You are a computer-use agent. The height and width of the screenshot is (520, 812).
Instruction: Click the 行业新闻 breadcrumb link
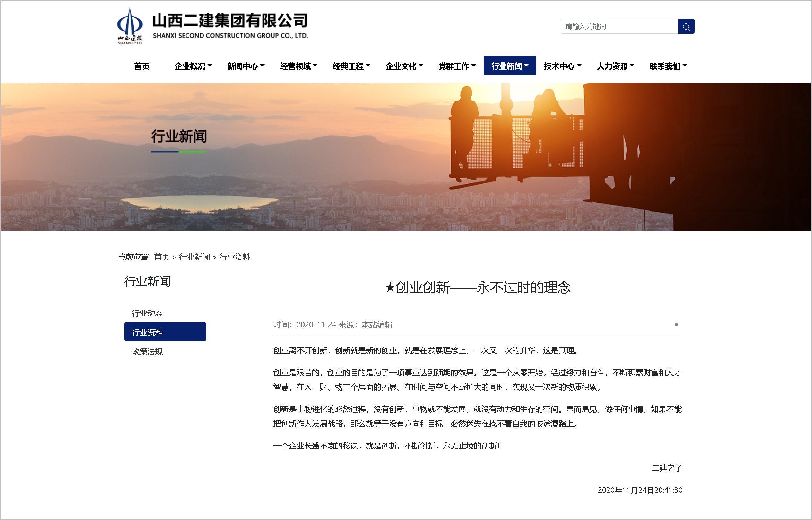pyautogui.click(x=194, y=257)
